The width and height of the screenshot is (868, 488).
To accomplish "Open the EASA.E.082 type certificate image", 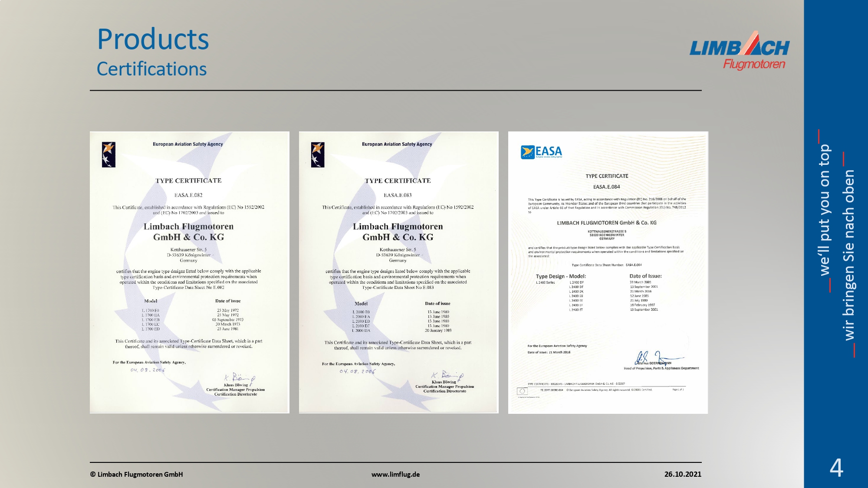I will [189, 272].
